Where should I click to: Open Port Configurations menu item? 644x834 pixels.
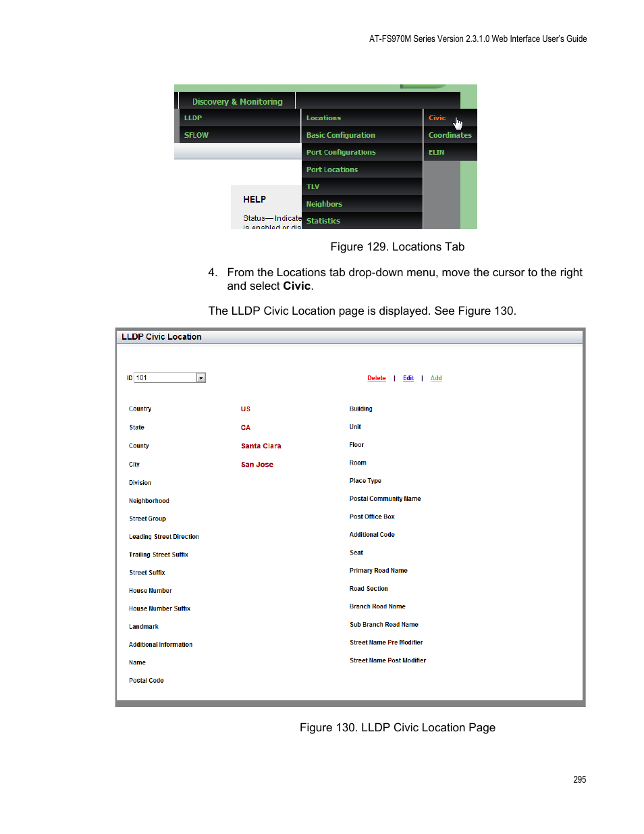coord(362,152)
